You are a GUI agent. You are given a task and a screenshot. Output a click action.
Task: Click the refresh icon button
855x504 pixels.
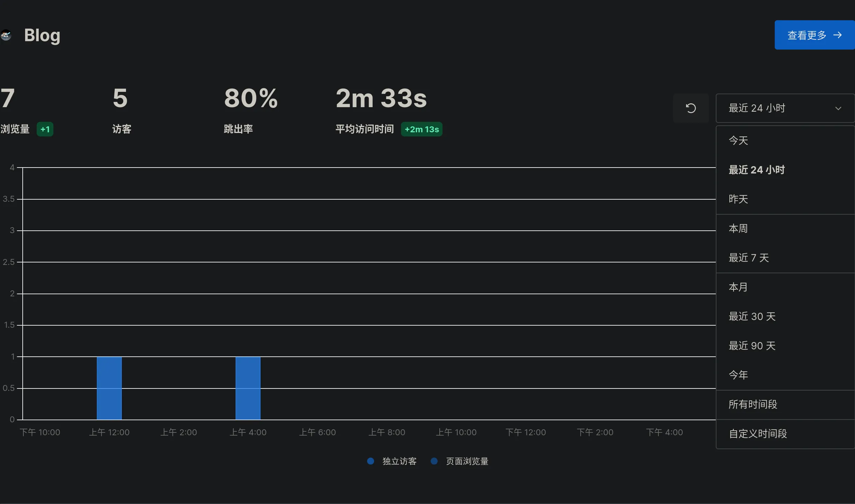tap(691, 108)
